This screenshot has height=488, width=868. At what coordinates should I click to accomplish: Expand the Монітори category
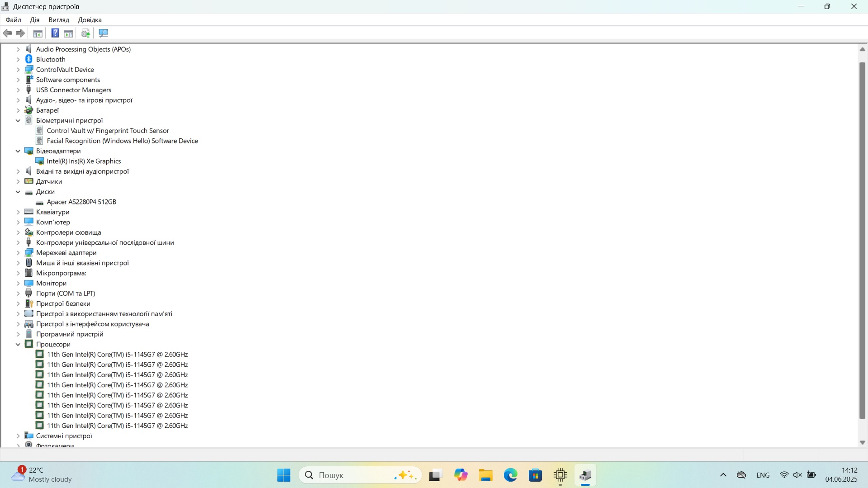point(18,283)
